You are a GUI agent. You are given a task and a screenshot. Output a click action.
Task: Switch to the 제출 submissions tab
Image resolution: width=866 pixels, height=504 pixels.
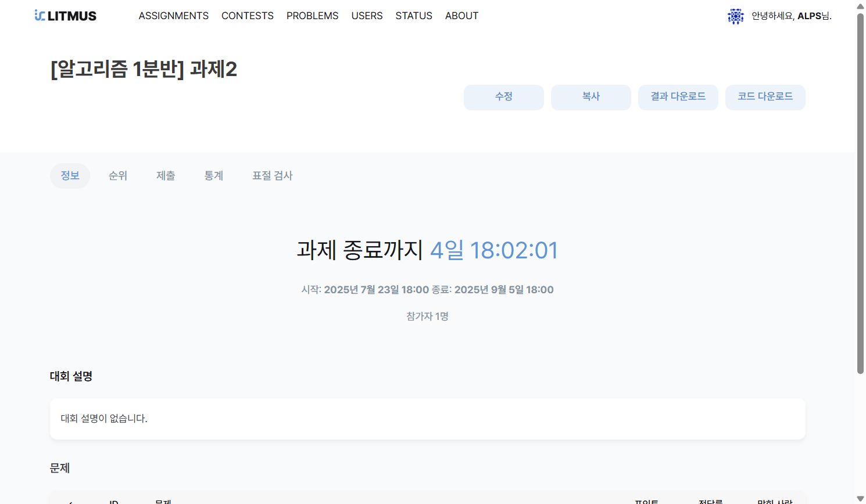[166, 176]
